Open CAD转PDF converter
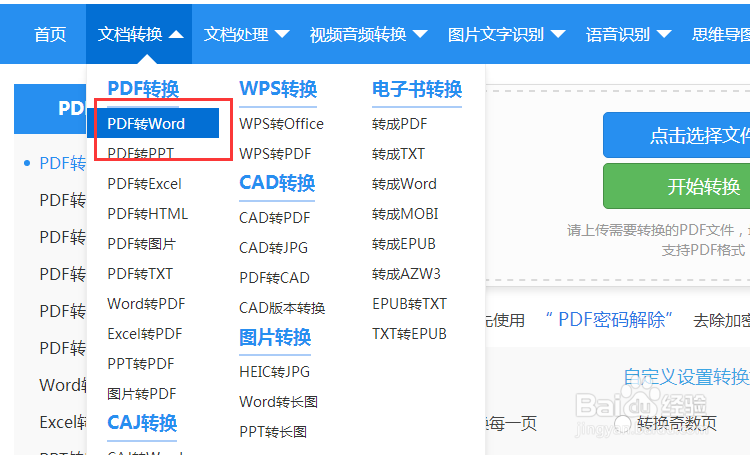750x455 pixels. 275,218
